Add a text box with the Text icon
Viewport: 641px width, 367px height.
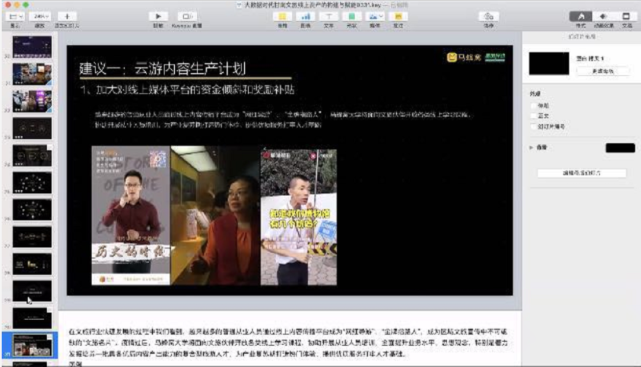coord(329,16)
